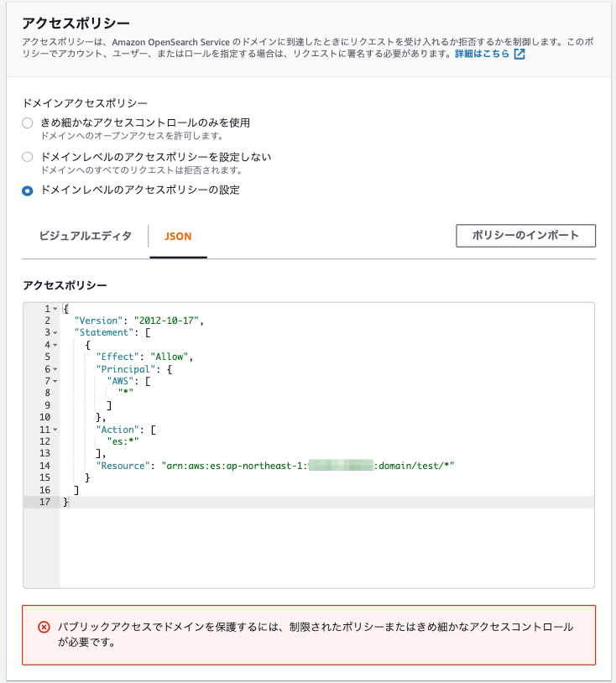Click the red error icon in alert
Screen dimensions: 616x683
44,628
